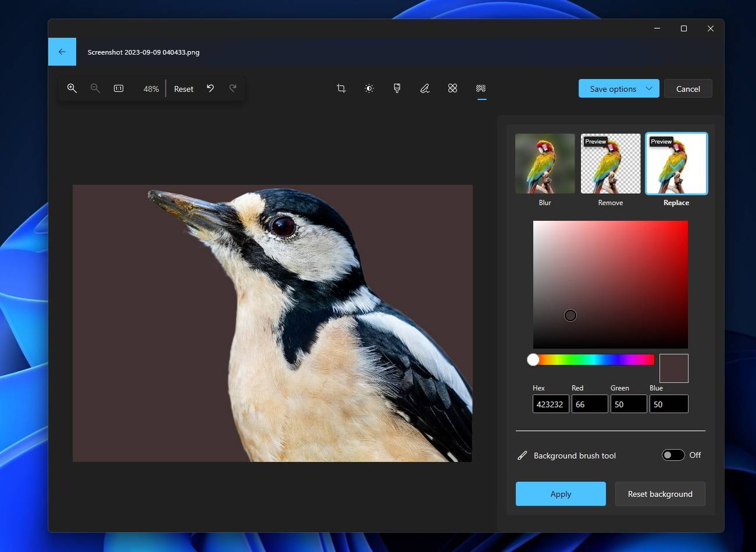
Task: Click the Hex color input field
Action: (550, 404)
